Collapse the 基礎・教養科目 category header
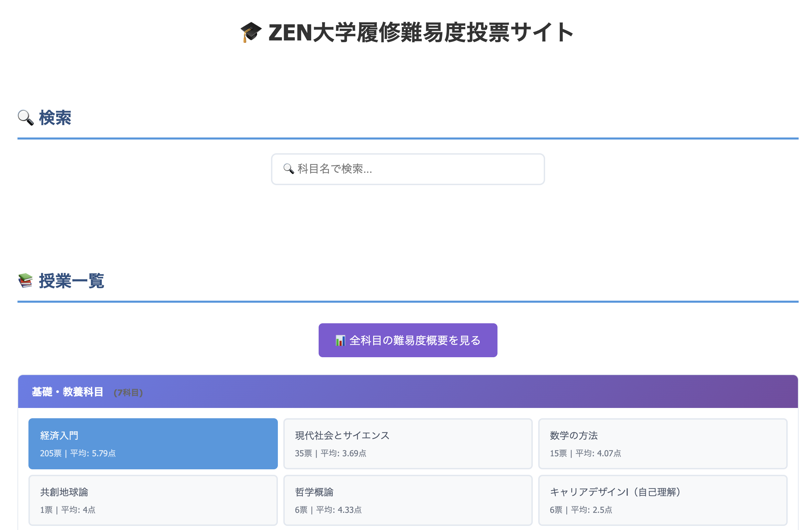 tap(408, 392)
